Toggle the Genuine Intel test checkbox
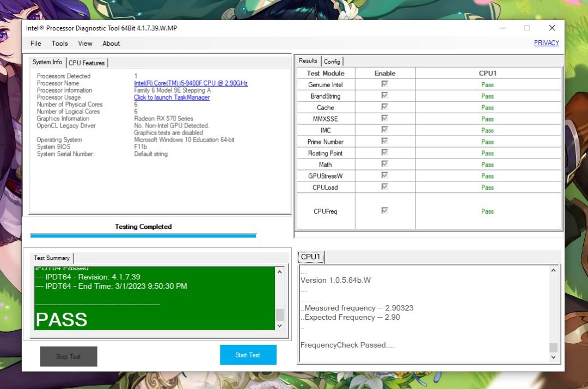This screenshot has width=588, height=389. pyautogui.click(x=384, y=84)
